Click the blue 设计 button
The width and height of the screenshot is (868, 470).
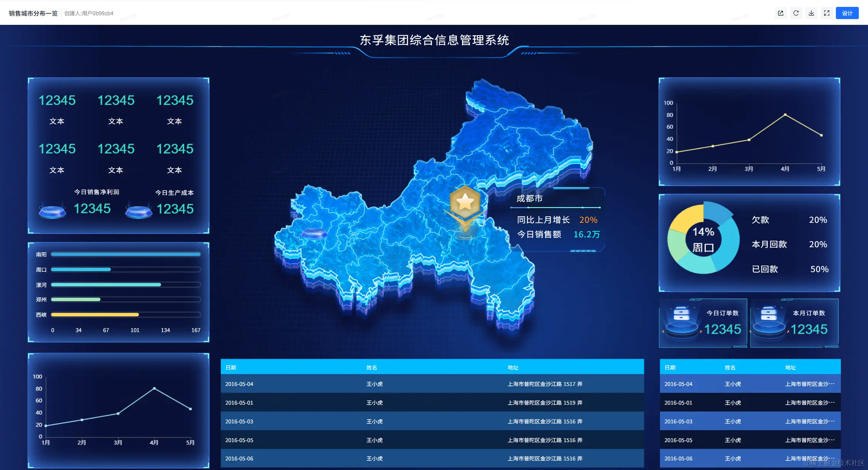coord(847,13)
